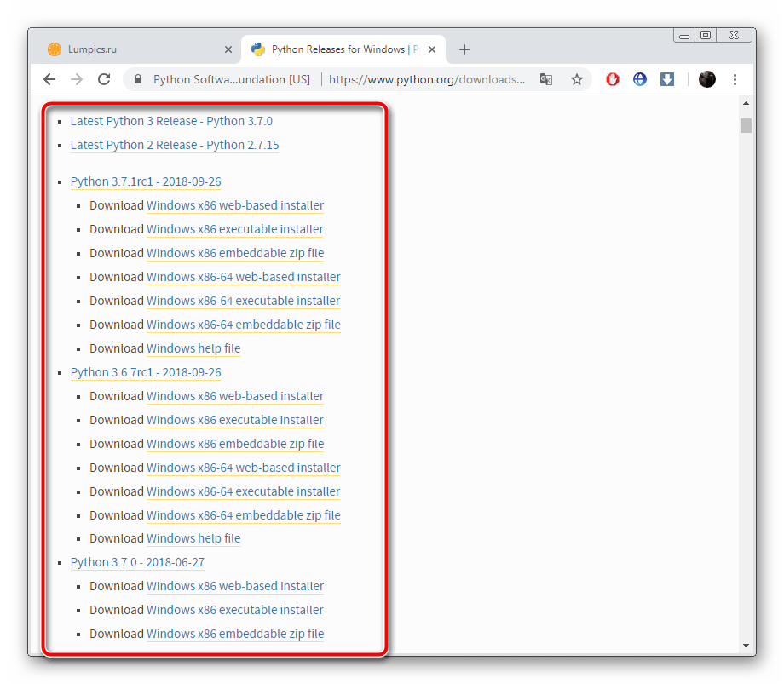The width and height of the screenshot is (784, 684).
Task: Open the download arrow extension icon
Action: (x=667, y=79)
